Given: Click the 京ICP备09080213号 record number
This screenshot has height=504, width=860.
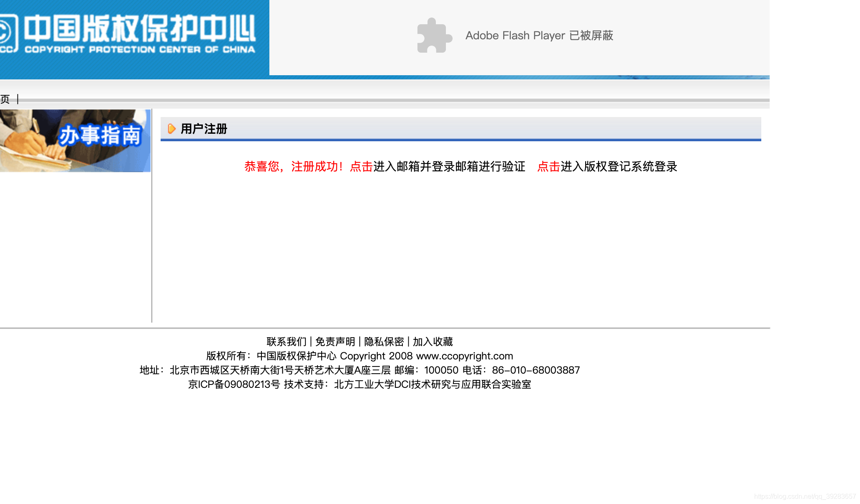Looking at the screenshot, I should tap(234, 384).
